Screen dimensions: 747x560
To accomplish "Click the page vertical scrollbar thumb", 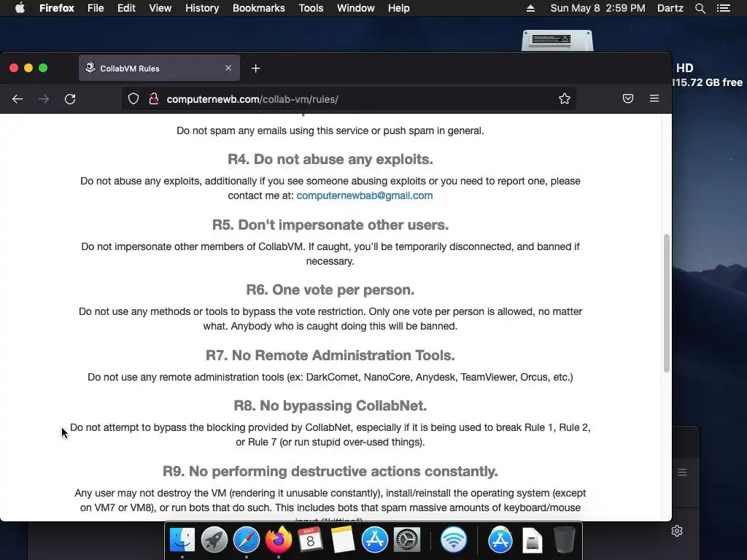I will 667,303.
